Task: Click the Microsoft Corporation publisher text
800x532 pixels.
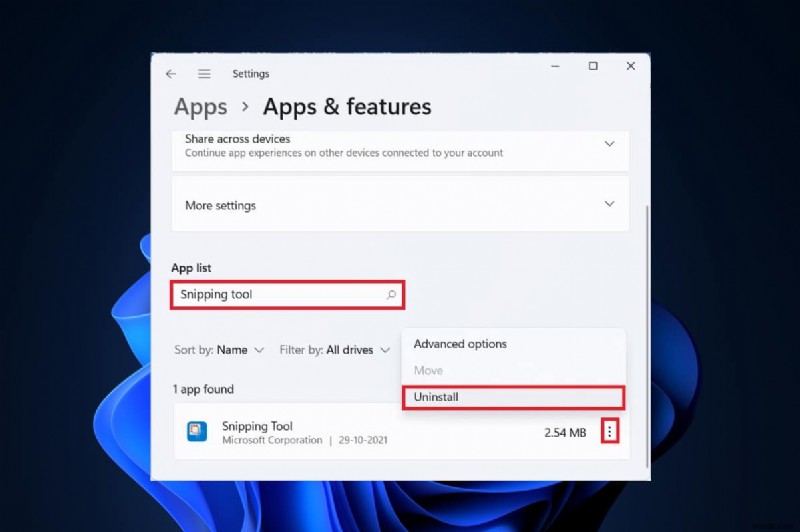Action: coord(272,440)
